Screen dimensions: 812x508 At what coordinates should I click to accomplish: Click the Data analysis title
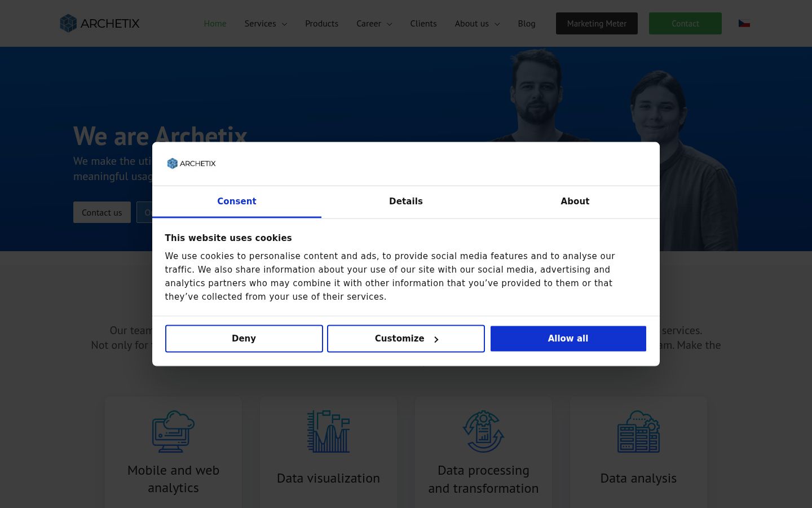point(638,478)
